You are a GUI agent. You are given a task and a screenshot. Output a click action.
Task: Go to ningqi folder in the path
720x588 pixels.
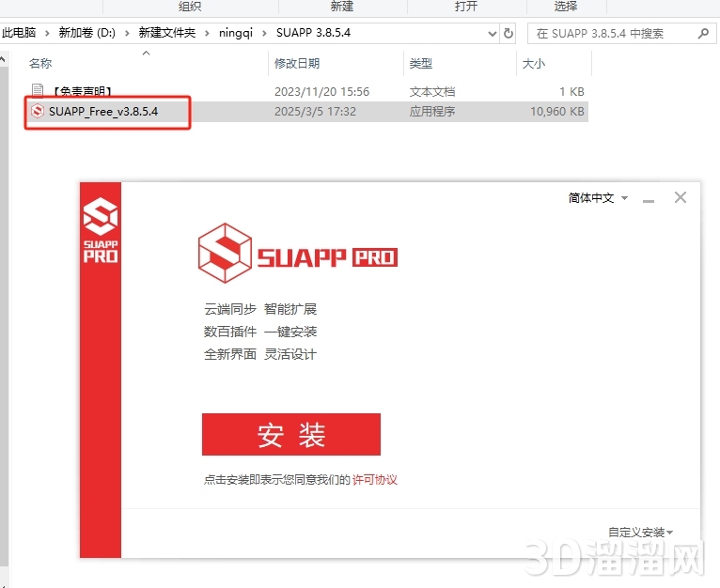point(236,33)
